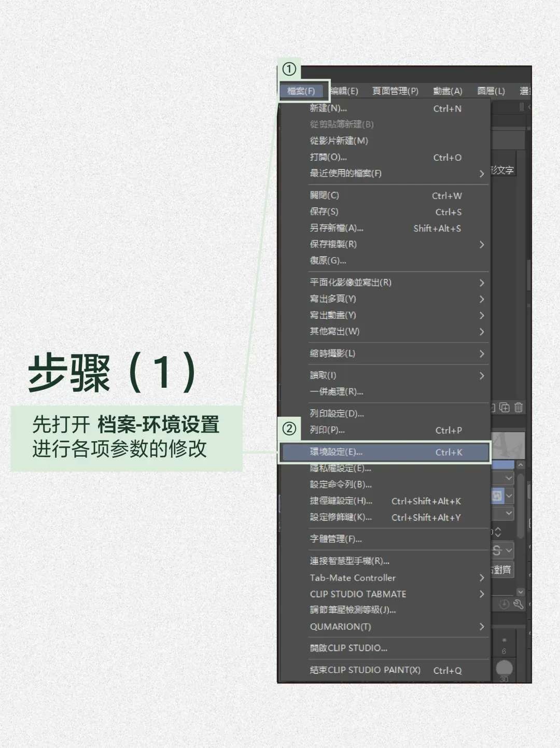
Task: Select the size 6 brush preset dot
Action: pos(504,641)
